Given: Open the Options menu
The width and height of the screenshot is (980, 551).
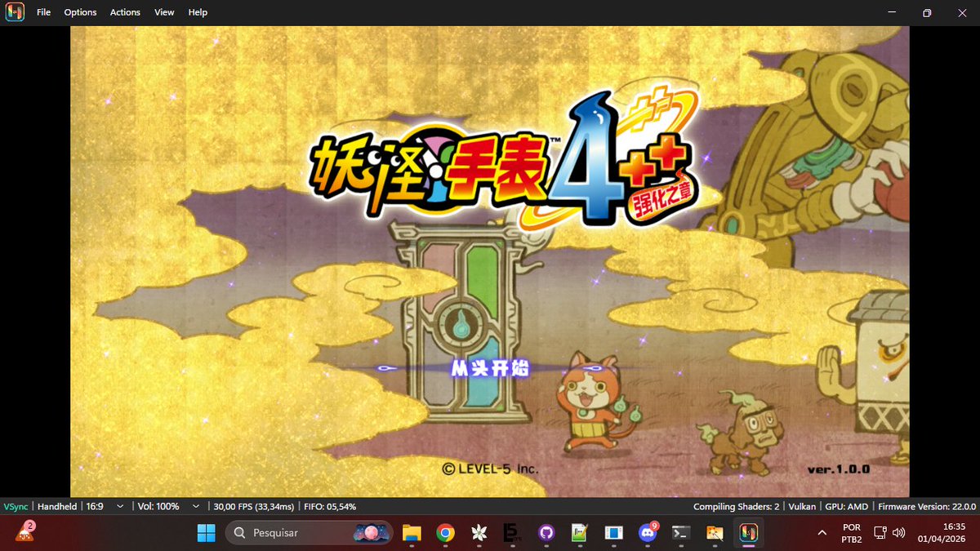Looking at the screenshot, I should (x=80, y=12).
